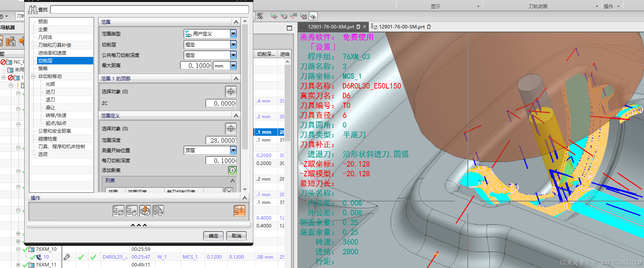This screenshot has width=644, height=268.
Task: Collapse the 非切削移动 tree node
Action: pyautogui.click(x=33, y=76)
